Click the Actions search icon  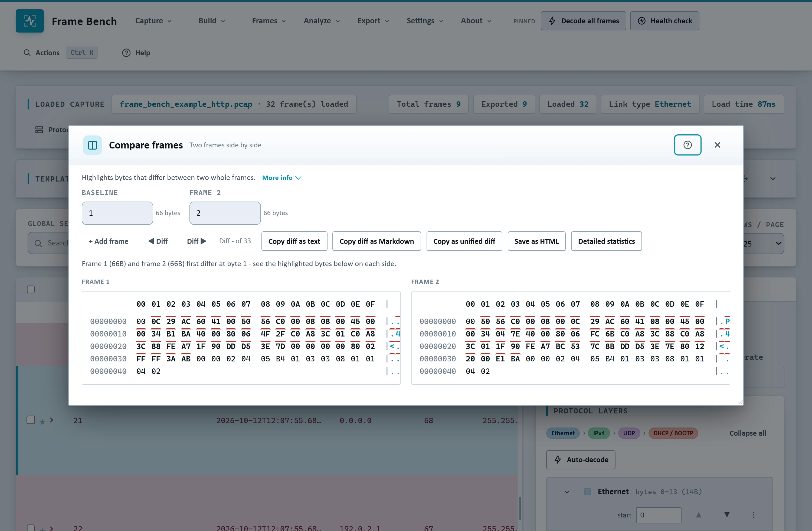coord(27,53)
